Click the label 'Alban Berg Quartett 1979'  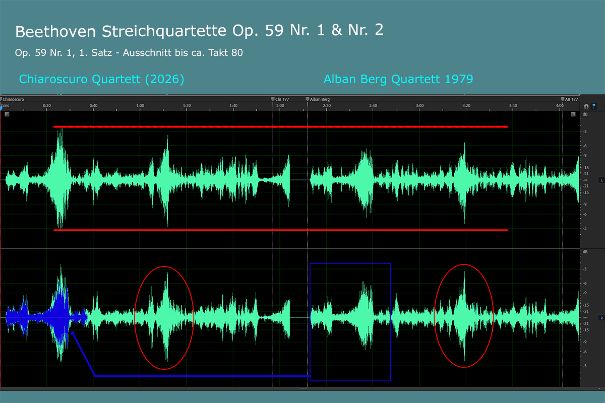tap(398, 79)
